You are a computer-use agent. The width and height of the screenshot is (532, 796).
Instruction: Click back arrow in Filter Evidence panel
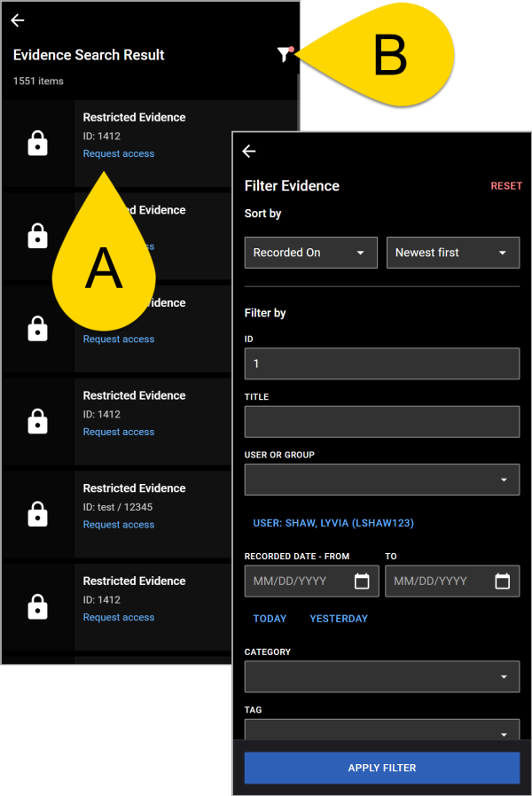249,152
